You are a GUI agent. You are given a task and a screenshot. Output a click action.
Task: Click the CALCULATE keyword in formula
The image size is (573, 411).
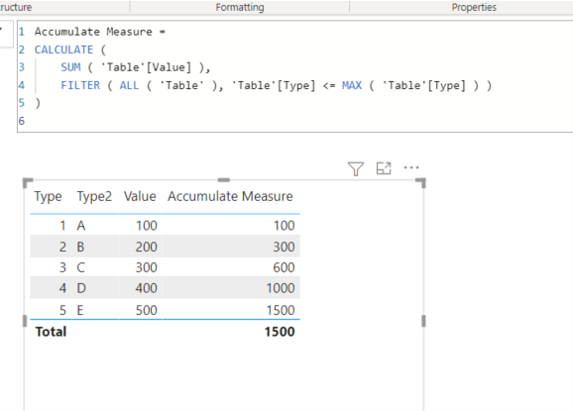coord(64,50)
